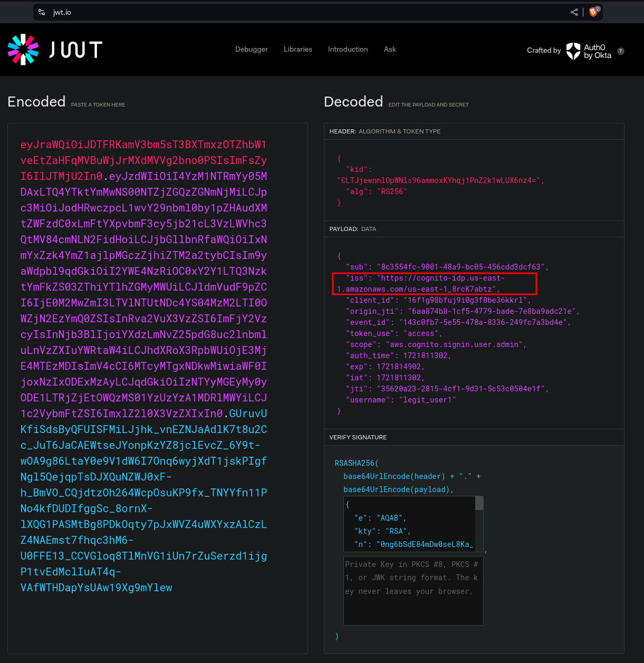This screenshot has height=663, width=644.
Task: Go to the Libraries page
Action: coord(298,50)
